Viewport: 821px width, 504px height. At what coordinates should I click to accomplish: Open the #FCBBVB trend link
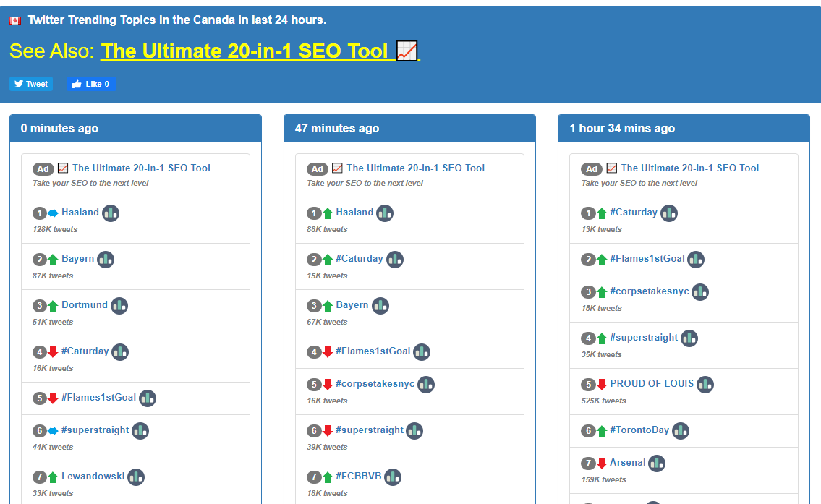(x=358, y=476)
